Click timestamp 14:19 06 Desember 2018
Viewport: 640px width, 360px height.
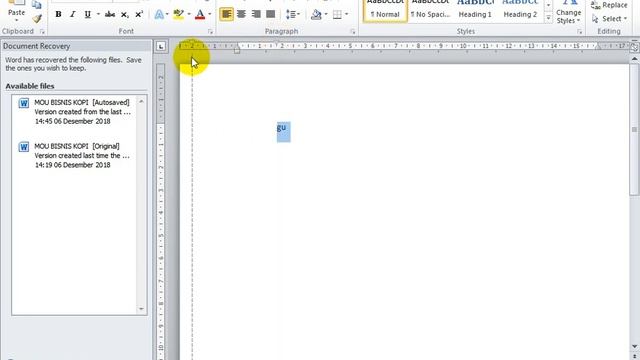[73, 165]
